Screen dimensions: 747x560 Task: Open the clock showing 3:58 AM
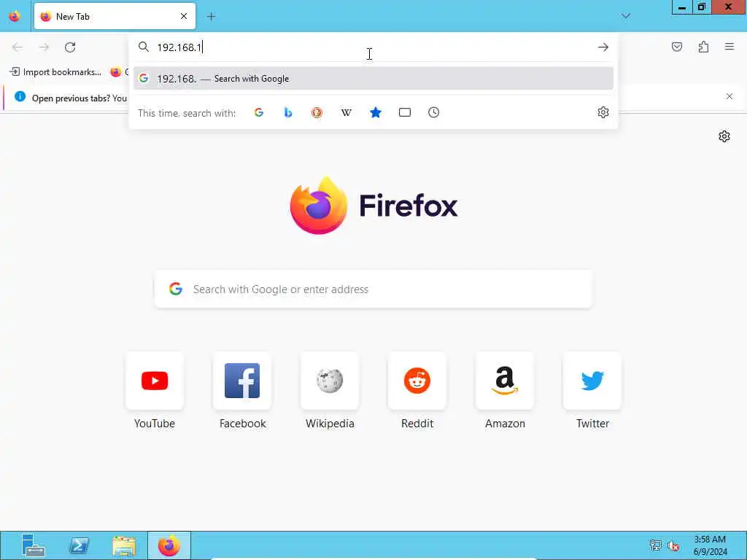(710, 545)
